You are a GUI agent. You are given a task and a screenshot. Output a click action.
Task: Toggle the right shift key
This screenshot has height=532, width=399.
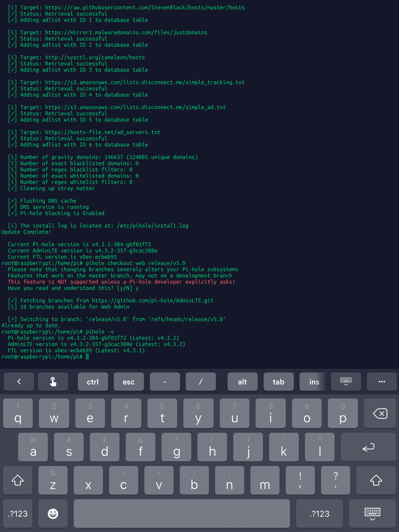376,480
